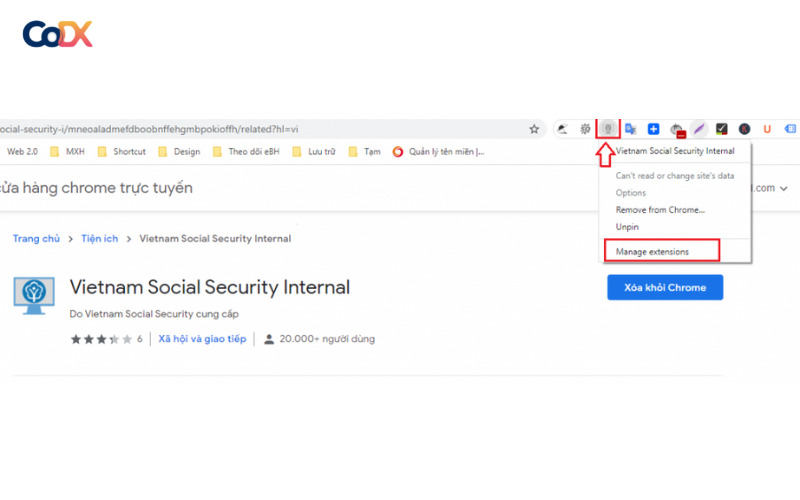Click the browser address bar URL

(149, 129)
